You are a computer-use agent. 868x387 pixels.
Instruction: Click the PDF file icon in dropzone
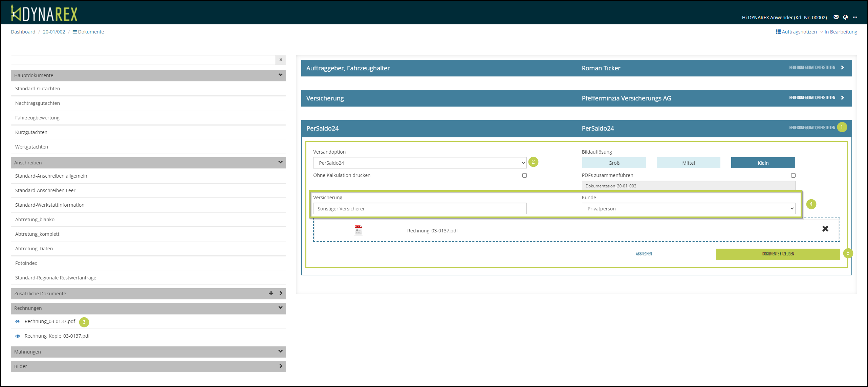358,230
